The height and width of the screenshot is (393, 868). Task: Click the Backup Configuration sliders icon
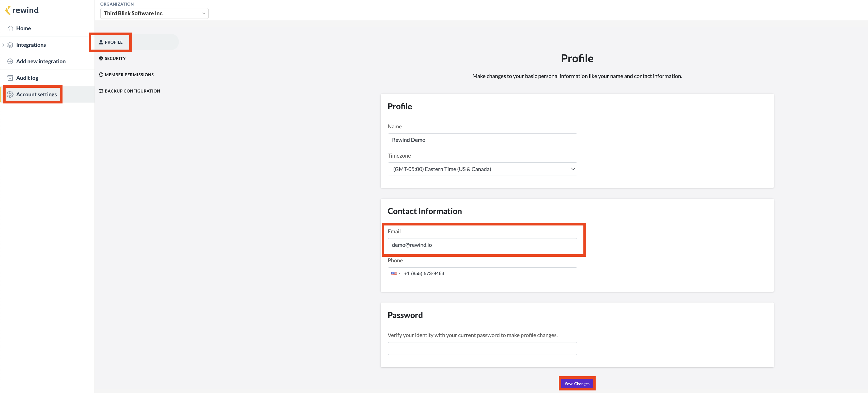(x=101, y=91)
